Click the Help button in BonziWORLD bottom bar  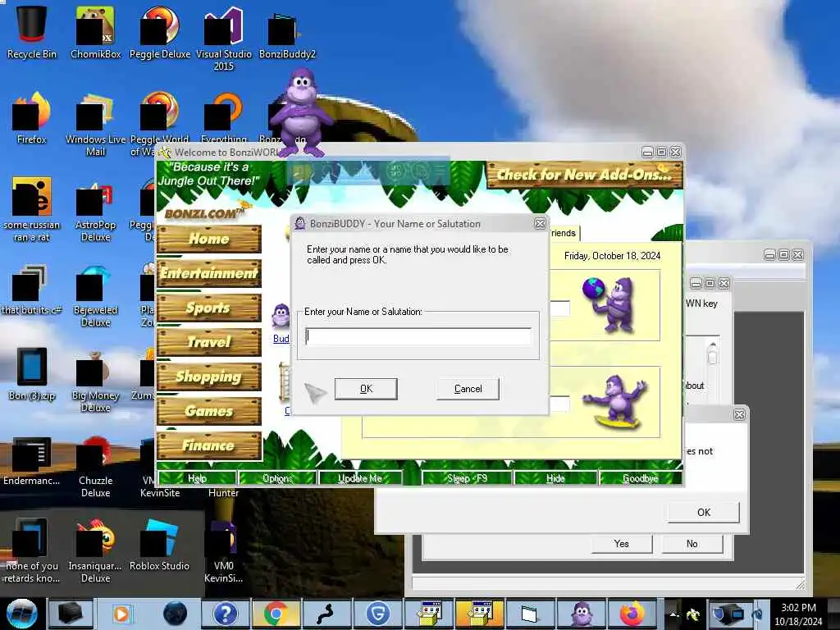pyautogui.click(x=197, y=478)
